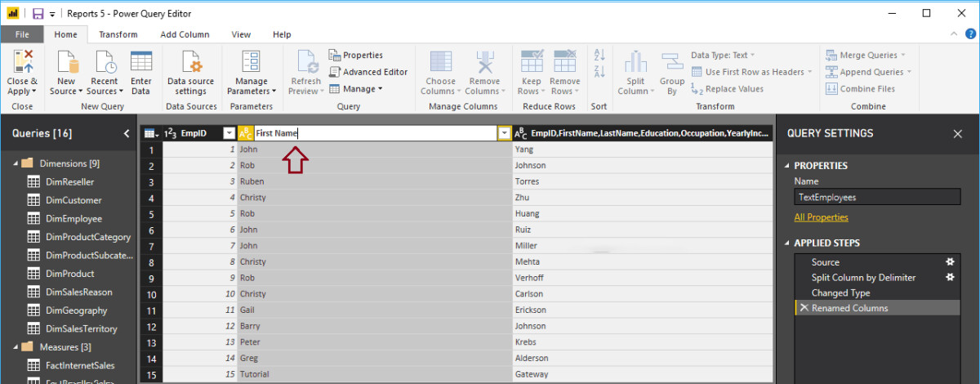Open the EmpID column filter dropdown
The image size is (980, 384).
pyautogui.click(x=229, y=133)
